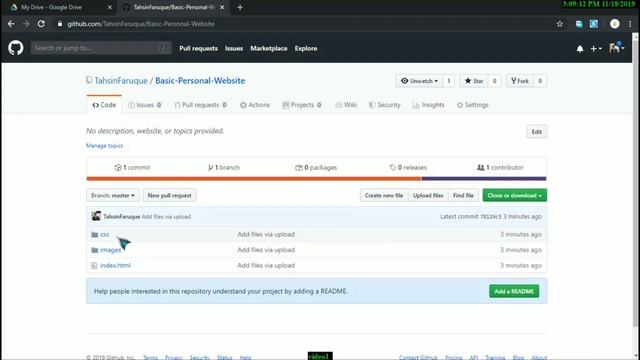Open Marketplace in top navigation
The image size is (640, 360).
(269, 48)
